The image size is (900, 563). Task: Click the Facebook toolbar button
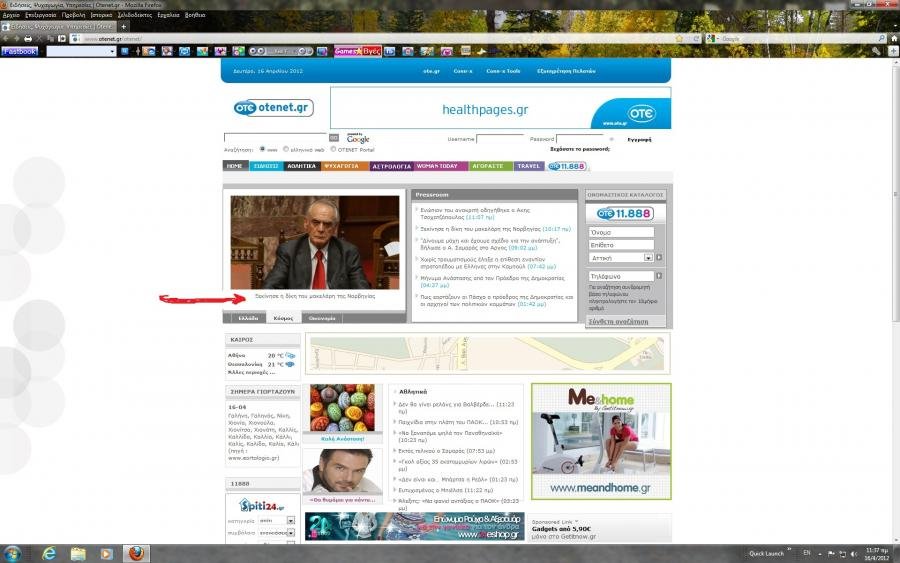20,51
